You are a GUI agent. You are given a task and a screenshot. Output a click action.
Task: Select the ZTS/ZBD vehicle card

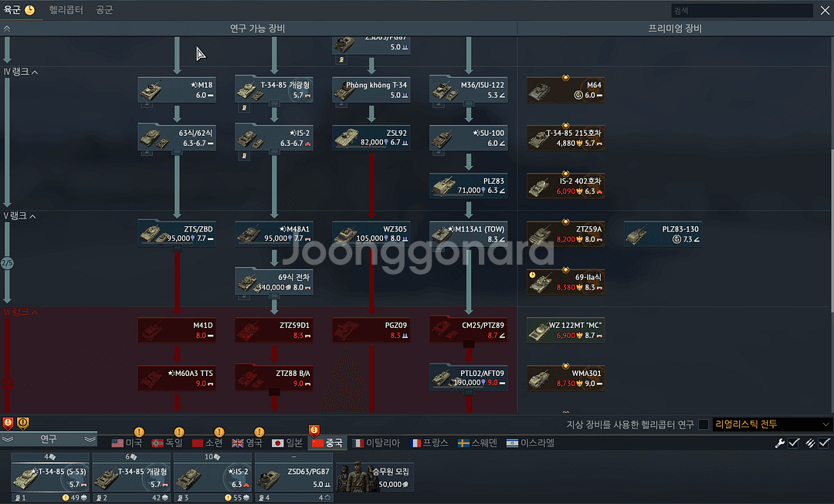point(177,234)
